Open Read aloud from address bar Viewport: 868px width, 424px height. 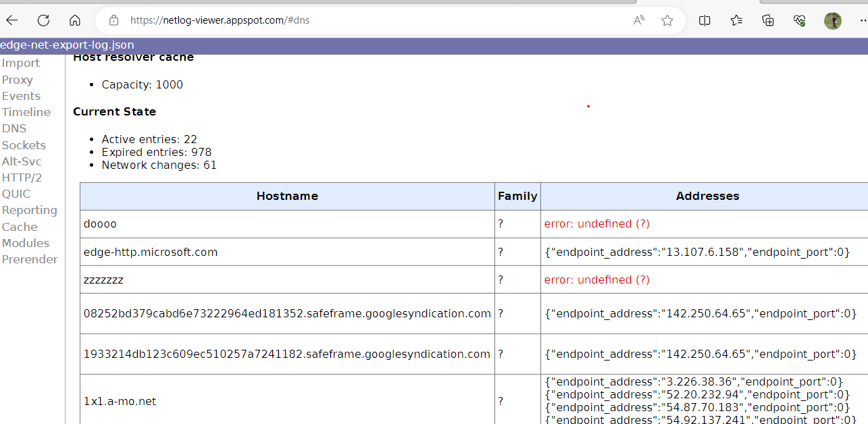point(638,20)
